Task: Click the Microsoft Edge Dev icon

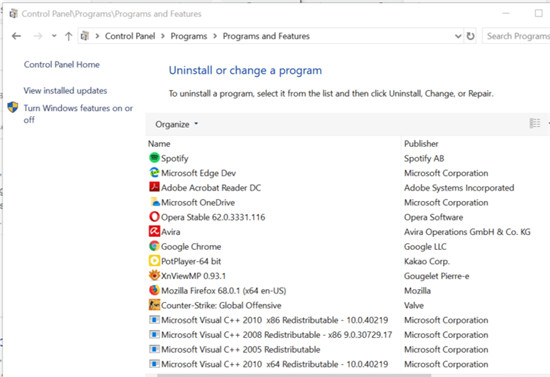Action: tap(154, 173)
